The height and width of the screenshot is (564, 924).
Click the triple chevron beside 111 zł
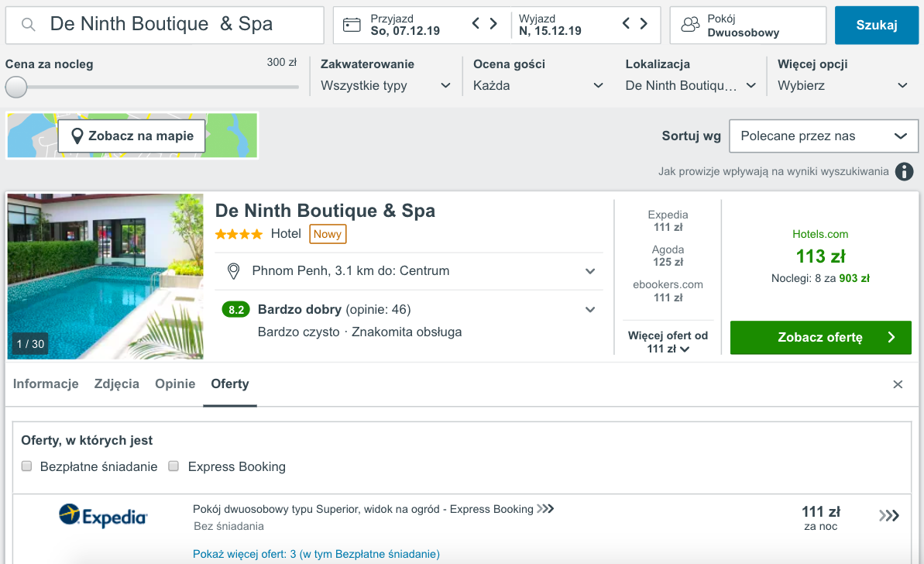pyautogui.click(x=888, y=516)
